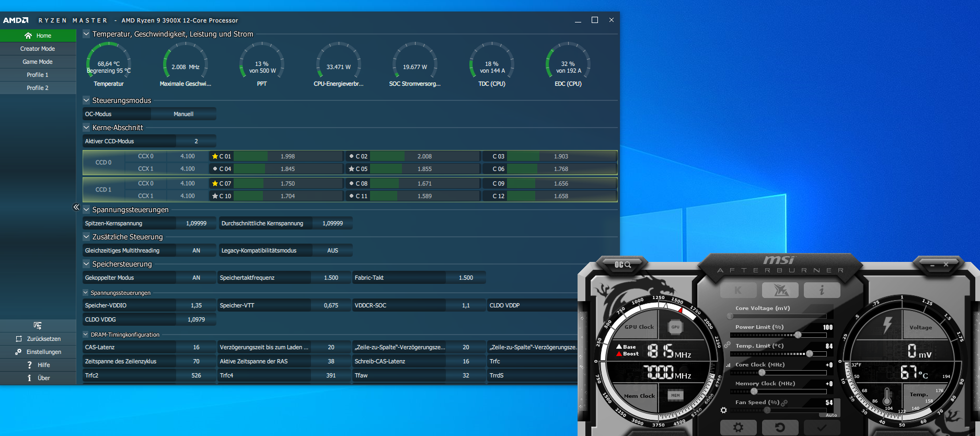Click the Fabric-Takt value 1.500

pos(466,278)
